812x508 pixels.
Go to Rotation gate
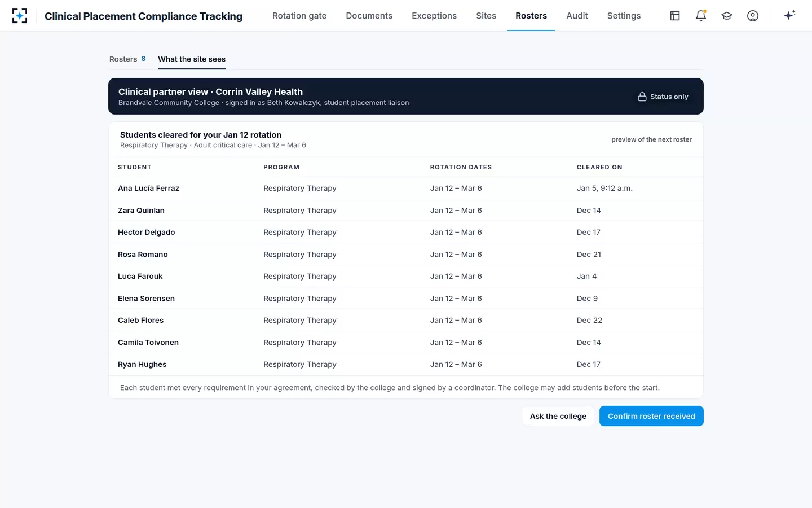pos(299,16)
